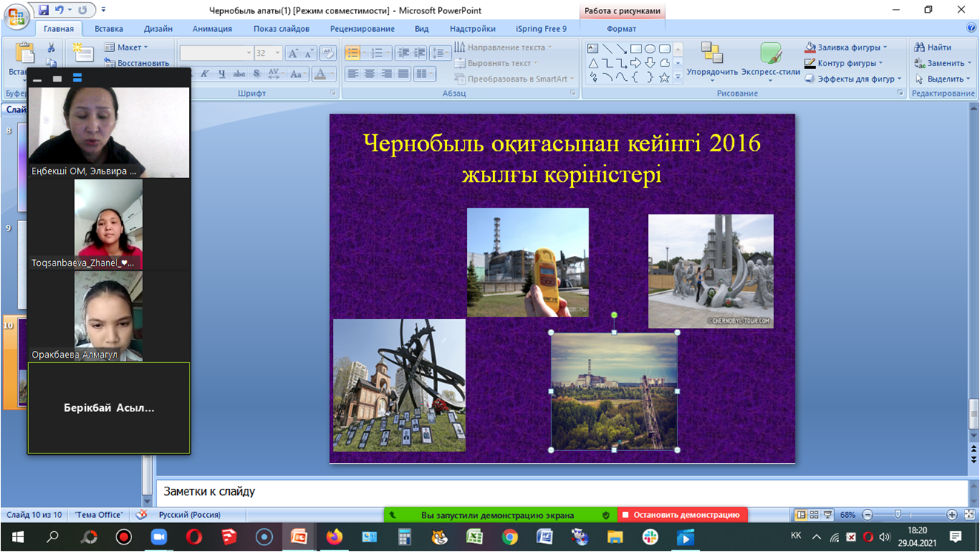This screenshot has height=552, width=980.
Task: Switch to slide sorter view
Action: [x=814, y=515]
